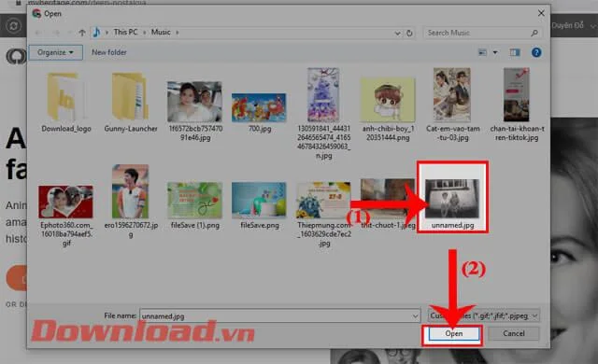Click the back navigation arrow

38,33
